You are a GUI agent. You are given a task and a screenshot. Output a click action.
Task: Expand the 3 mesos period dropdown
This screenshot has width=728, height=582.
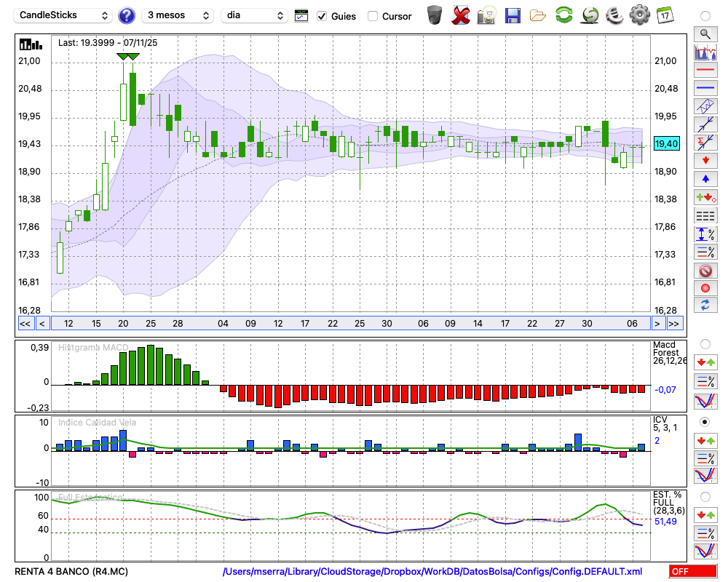point(177,15)
